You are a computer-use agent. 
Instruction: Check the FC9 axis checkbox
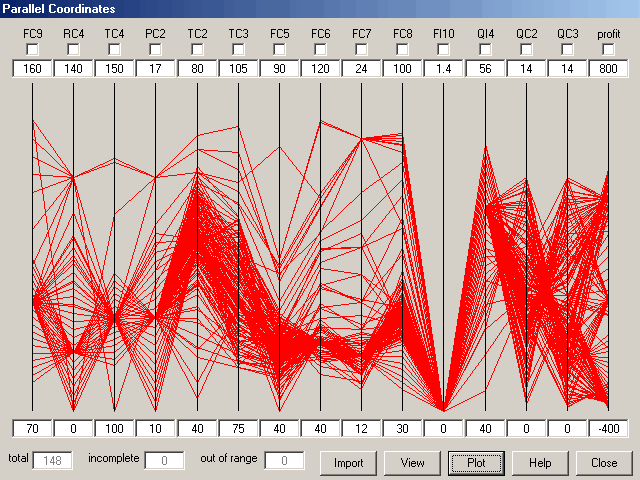[x=33, y=49]
